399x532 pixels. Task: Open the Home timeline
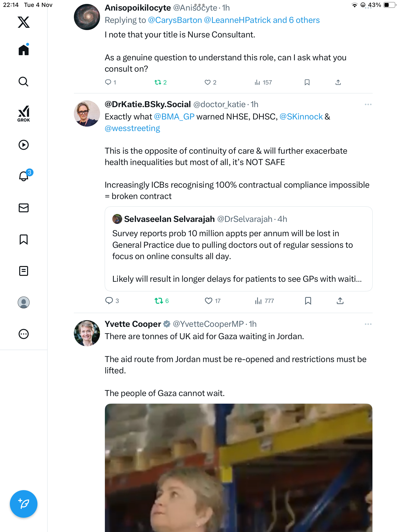(24, 50)
